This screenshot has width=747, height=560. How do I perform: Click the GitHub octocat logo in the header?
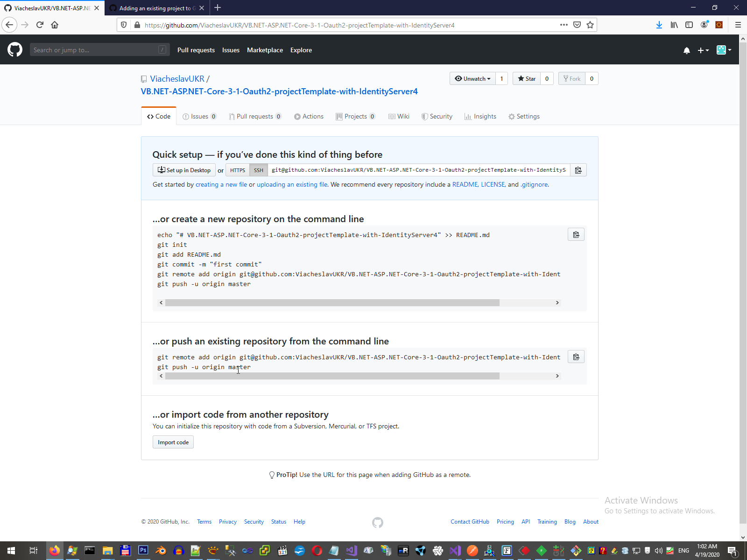pyautogui.click(x=15, y=49)
